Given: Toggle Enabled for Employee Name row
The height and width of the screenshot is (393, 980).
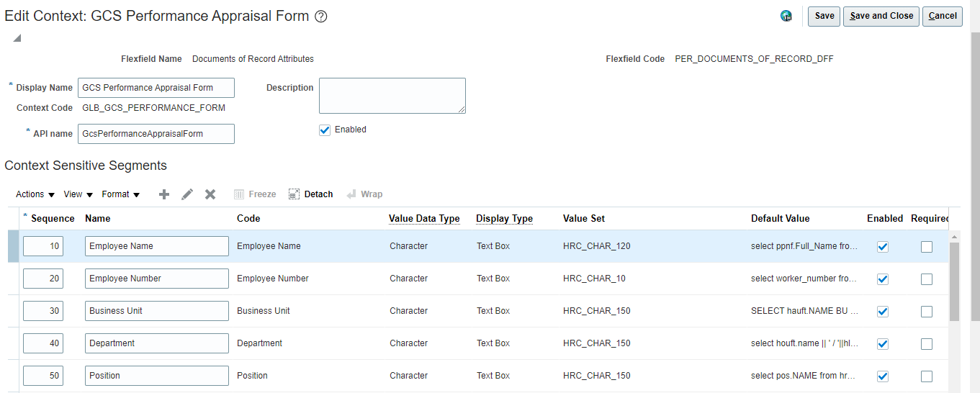Looking at the screenshot, I should (x=883, y=247).
